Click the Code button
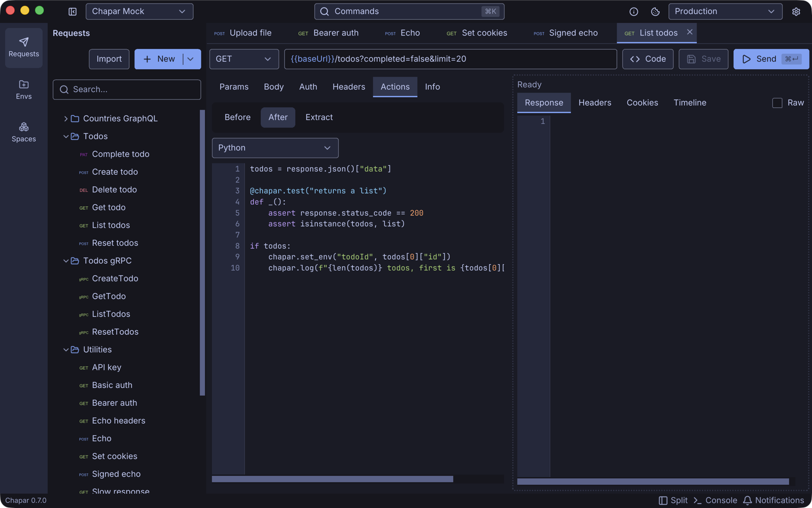Screen dimensions: 812x508 [648, 59]
